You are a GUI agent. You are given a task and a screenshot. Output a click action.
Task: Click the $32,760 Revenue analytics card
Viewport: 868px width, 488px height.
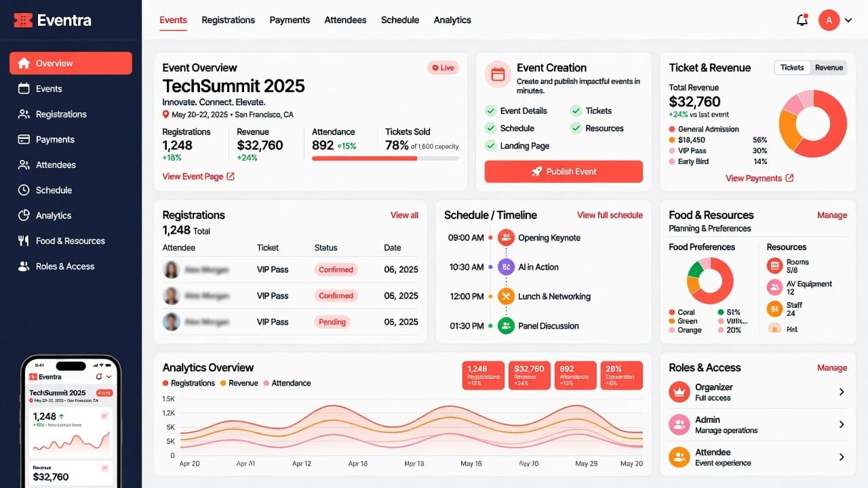(x=529, y=375)
